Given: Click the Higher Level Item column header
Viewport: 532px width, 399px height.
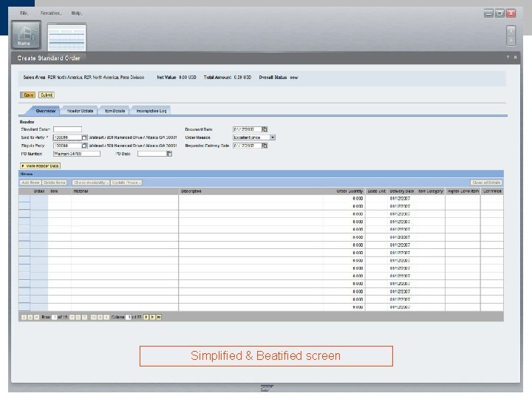Looking at the screenshot, I should pyautogui.click(x=463, y=191).
